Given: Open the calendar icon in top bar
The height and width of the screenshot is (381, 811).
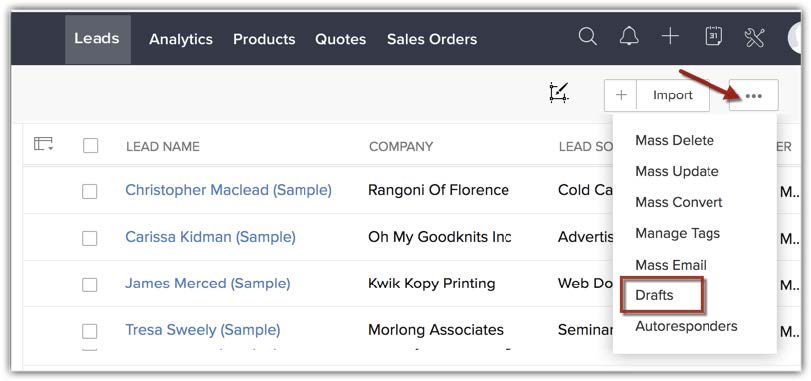Looking at the screenshot, I should 714,37.
